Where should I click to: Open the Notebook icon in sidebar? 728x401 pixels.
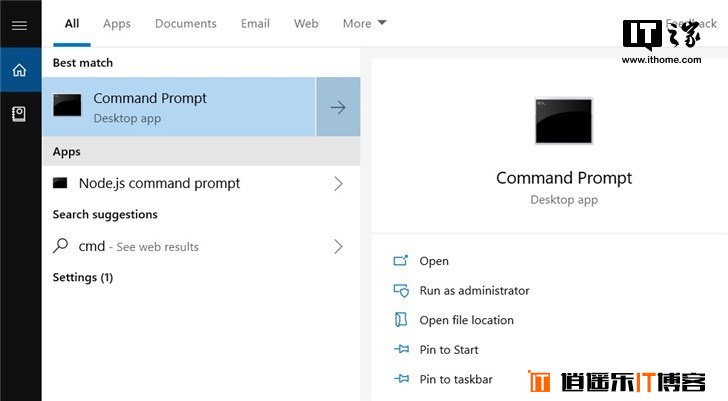(19, 114)
